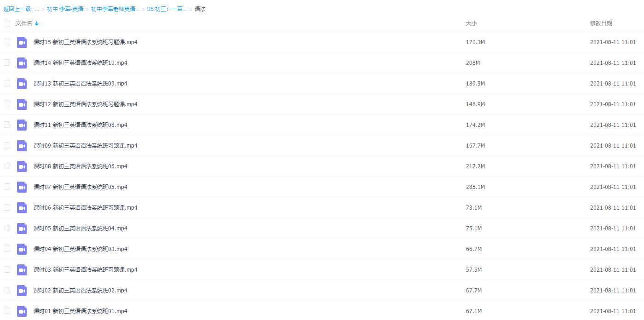This screenshot has height=320, width=644.
Task: Sort list by 修改日期 column header
Action: [x=601, y=23]
